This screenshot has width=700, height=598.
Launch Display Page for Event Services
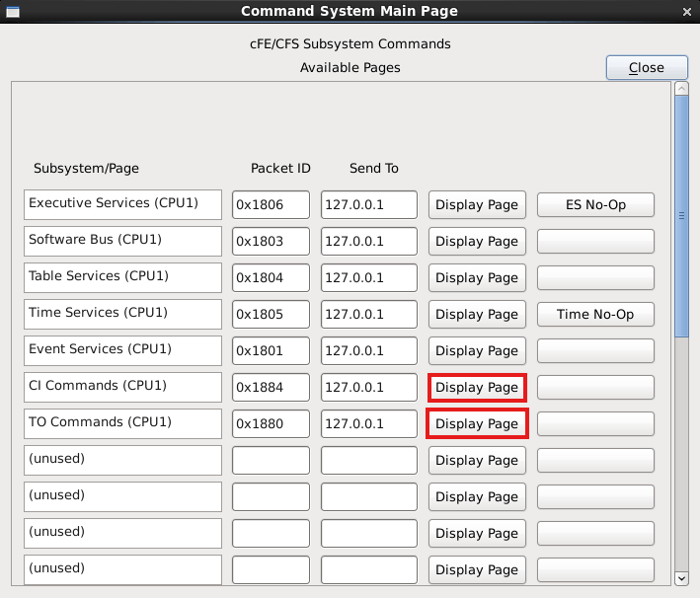477,351
